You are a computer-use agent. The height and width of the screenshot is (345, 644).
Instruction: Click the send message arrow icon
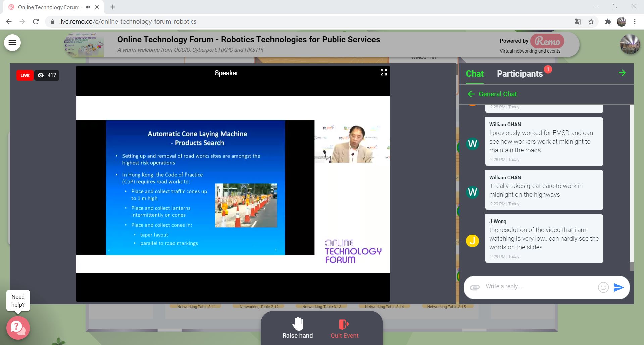(x=618, y=287)
